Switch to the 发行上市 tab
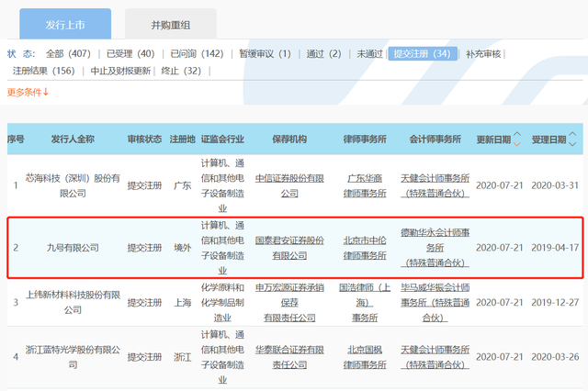This screenshot has width=588, height=391. [65, 25]
